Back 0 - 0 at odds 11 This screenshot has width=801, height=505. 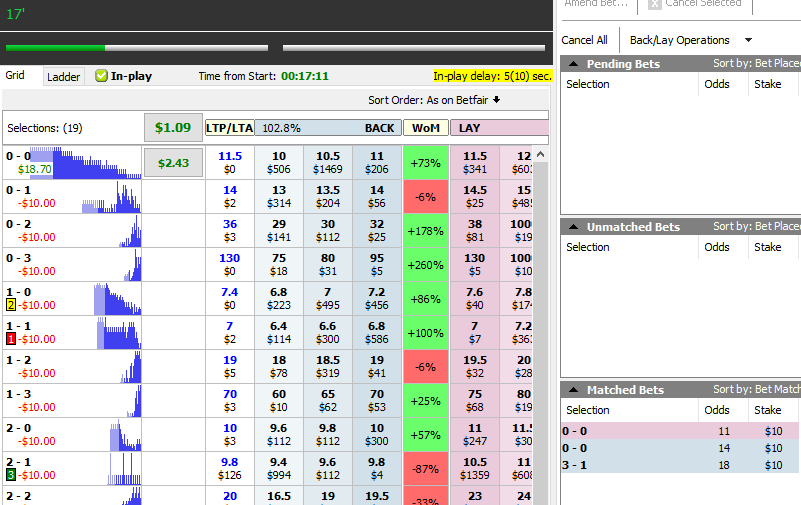377,163
